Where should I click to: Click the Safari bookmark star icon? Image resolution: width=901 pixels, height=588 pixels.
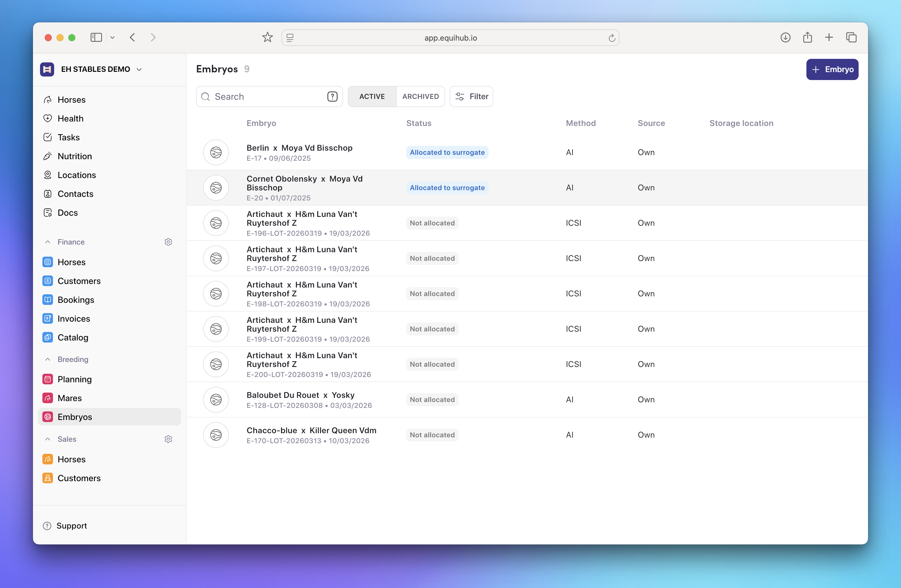[267, 37]
